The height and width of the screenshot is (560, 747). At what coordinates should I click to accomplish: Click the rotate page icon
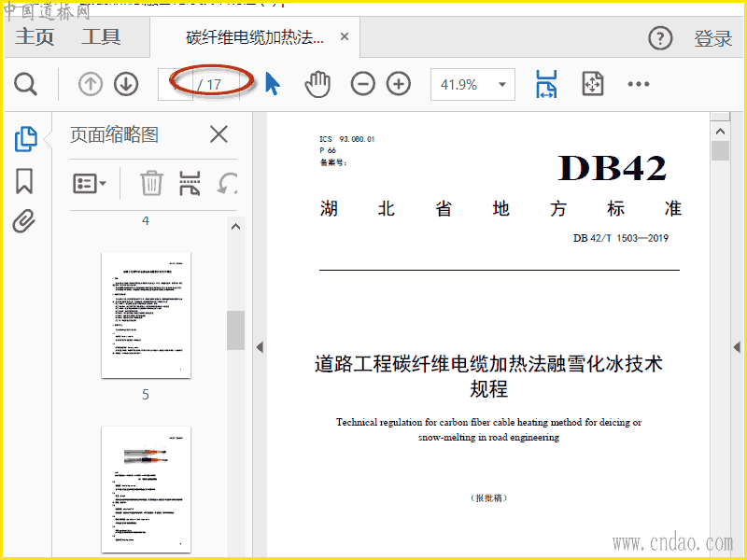pos(227,183)
